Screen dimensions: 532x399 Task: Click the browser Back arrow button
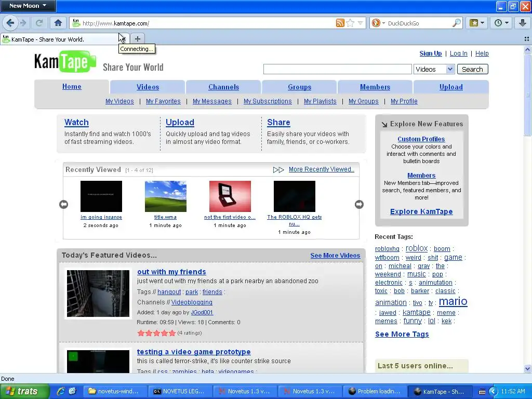pyautogui.click(x=10, y=23)
